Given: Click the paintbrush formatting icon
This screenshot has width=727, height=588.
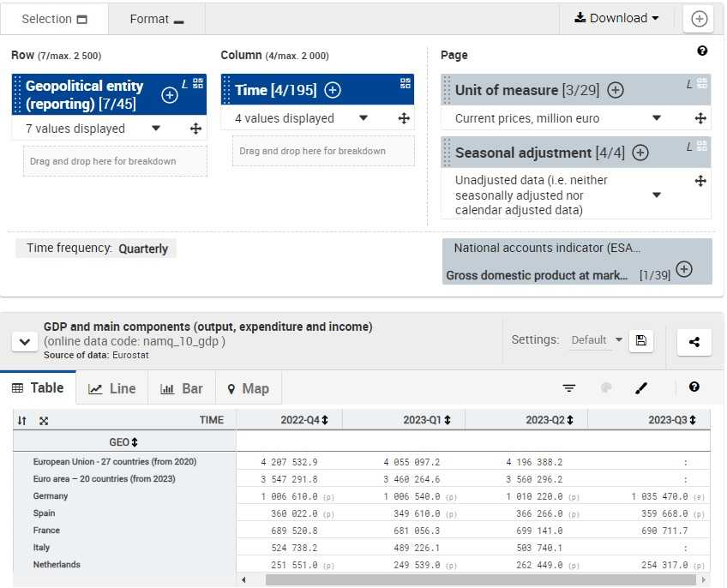Looking at the screenshot, I should click(x=641, y=388).
